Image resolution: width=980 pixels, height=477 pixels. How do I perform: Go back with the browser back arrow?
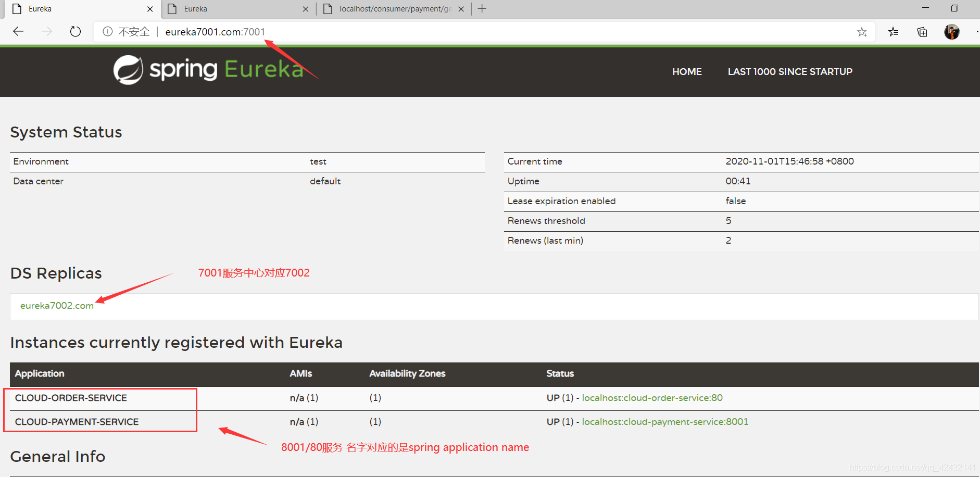[18, 31]
